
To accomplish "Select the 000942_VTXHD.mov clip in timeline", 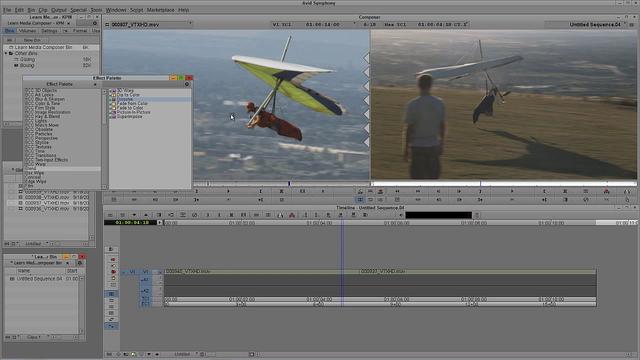I will coord(261,271).
